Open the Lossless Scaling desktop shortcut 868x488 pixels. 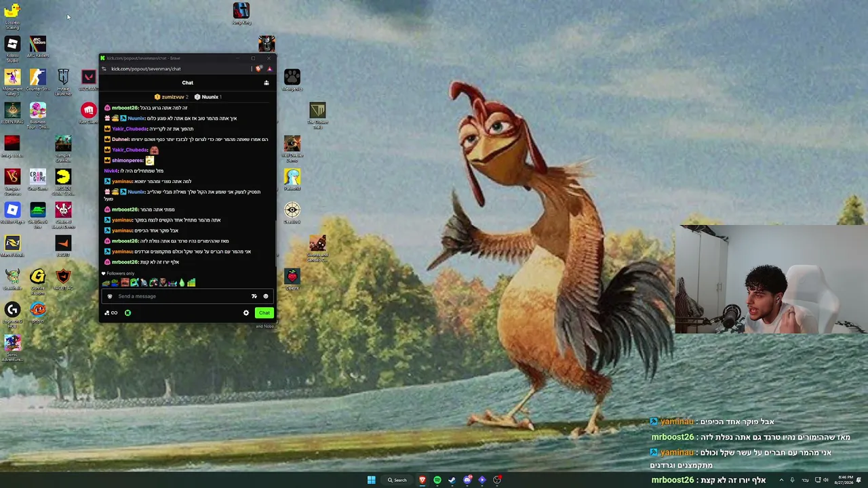[12, 15]
